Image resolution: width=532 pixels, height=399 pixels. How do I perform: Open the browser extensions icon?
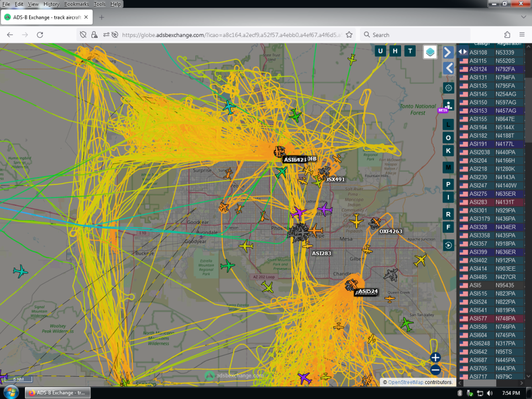tap(507, 35)
